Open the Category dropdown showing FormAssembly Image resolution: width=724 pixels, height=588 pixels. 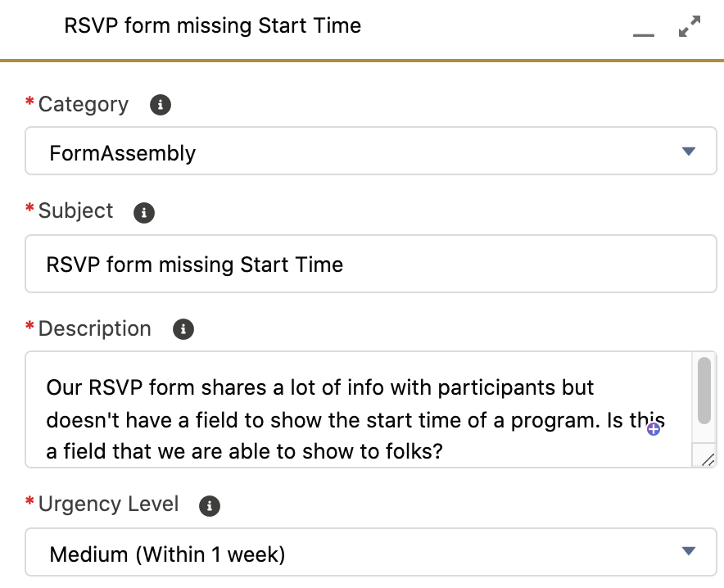[371, 151]
